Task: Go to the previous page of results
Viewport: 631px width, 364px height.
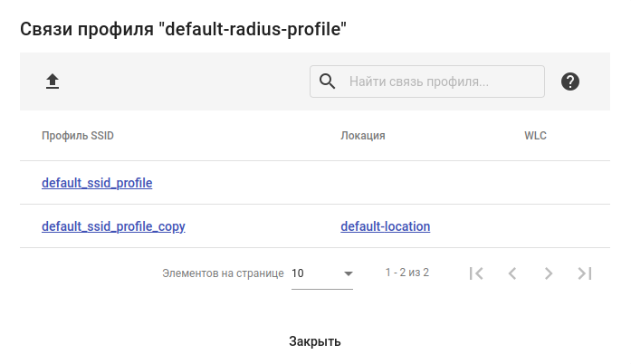Action: pyautogui.click(x=512, y=273)
